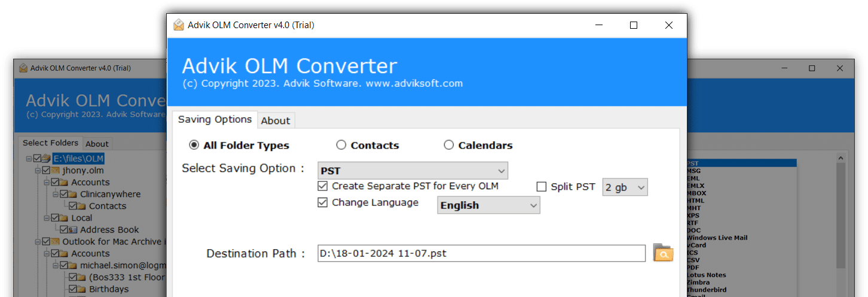Click the browse folder icon beside Destination Path
Screen dimensions: 868x297
pos(663,253)
